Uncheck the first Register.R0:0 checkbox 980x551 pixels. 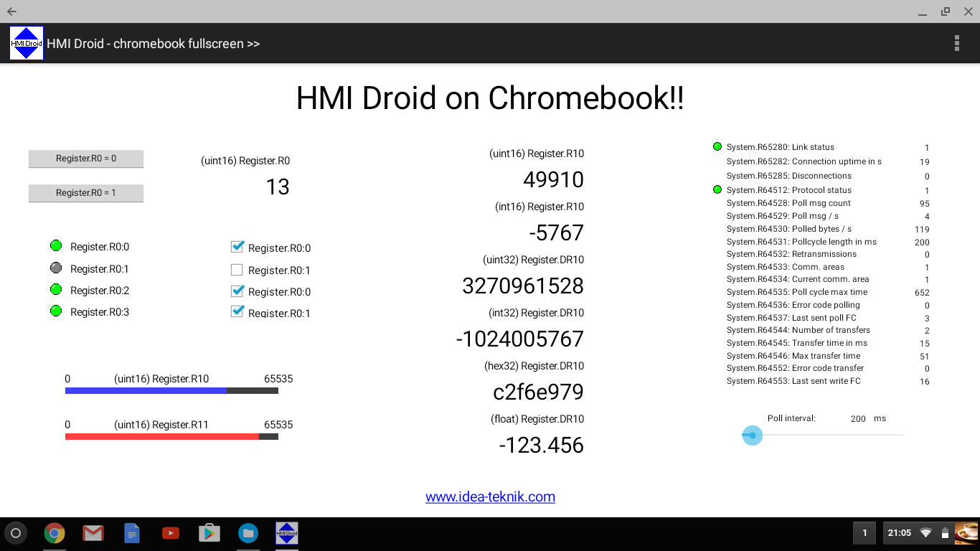coord(237,248)
